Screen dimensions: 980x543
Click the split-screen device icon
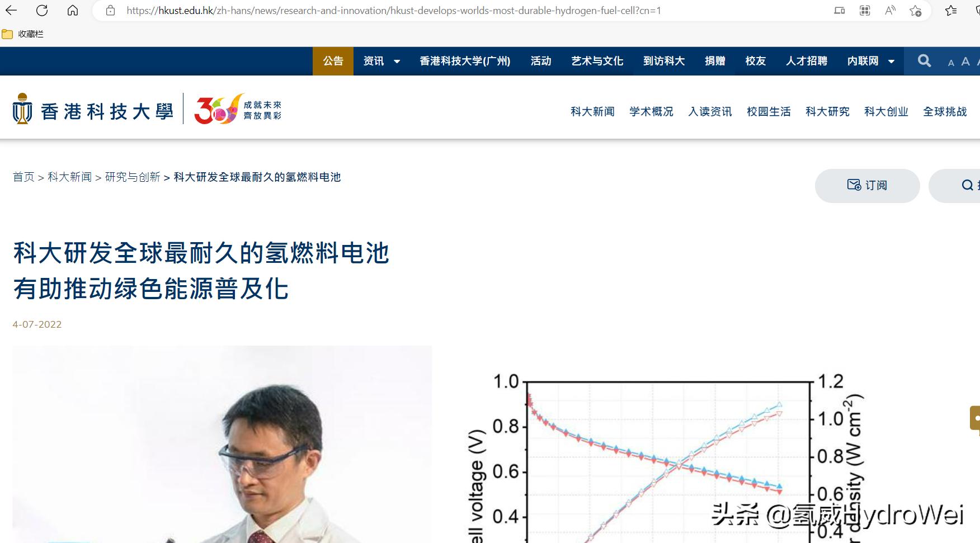(840, 10)
